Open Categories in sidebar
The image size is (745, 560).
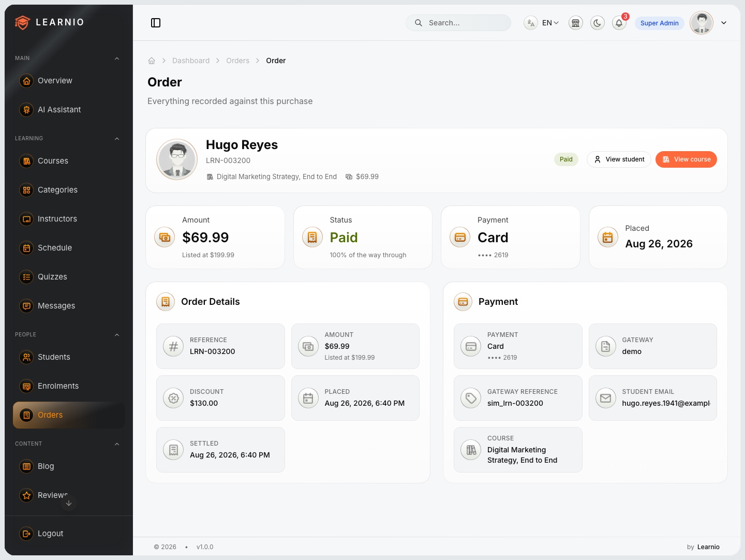coord(69,190)
